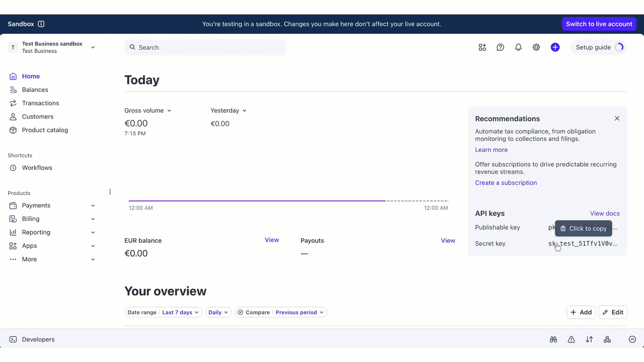Expand the Test Business sandbox account switcher
644x362 pixels.
[93, 47]
